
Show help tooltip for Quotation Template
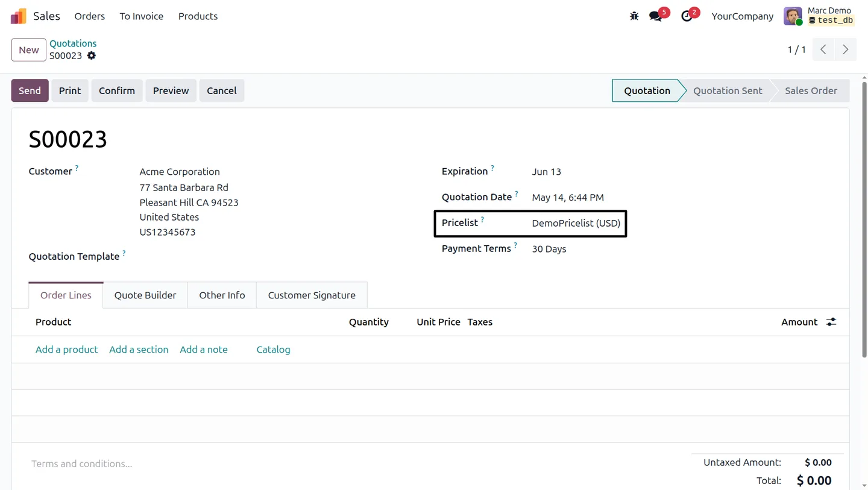pyautogui.click(x=124, y=254)
